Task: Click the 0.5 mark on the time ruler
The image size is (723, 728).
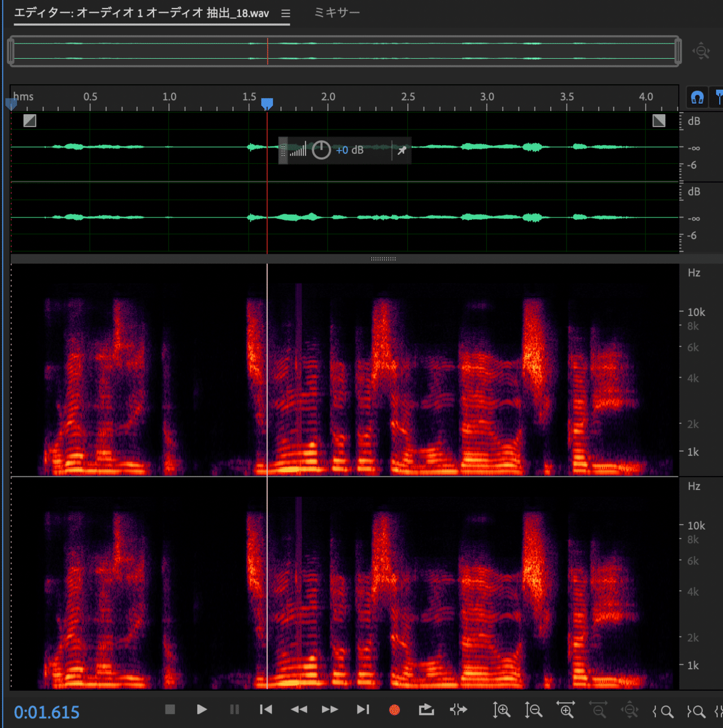Action: pyautogui.click(x=90, y=97)
